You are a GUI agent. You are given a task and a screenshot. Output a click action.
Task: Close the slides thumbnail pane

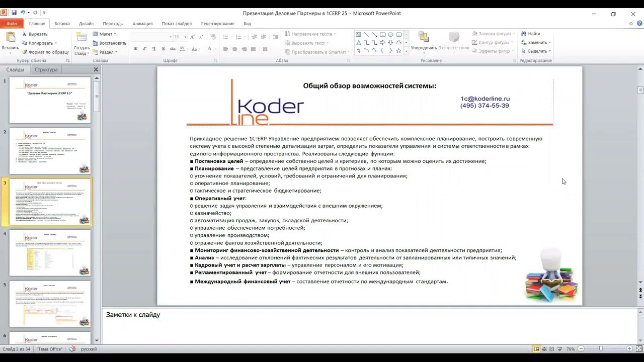[x=96, y=69]
